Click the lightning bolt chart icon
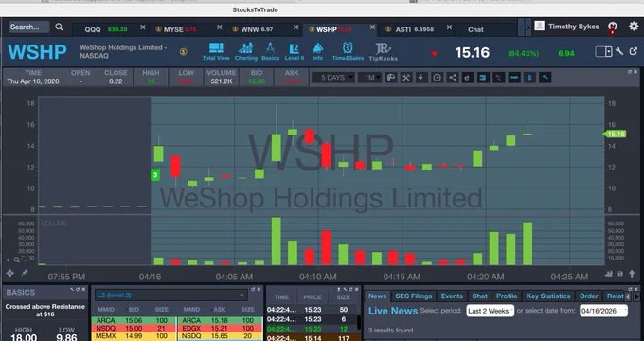Viewport: 644px width, 341px height. (x=421, y=78)
